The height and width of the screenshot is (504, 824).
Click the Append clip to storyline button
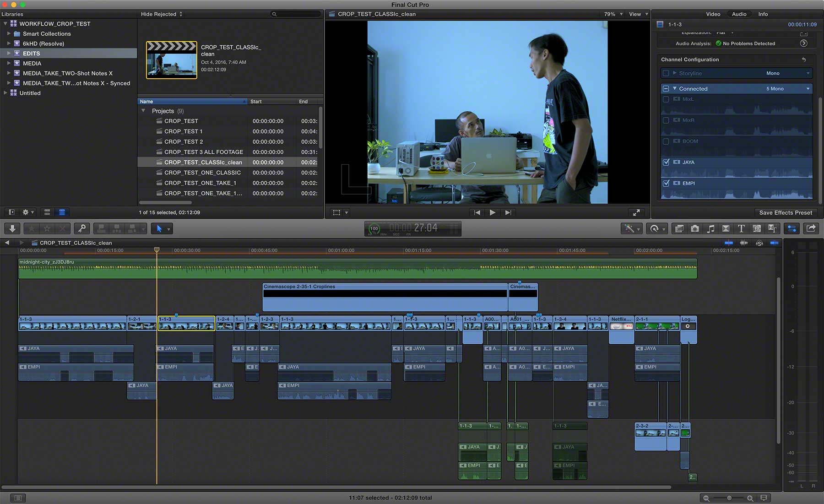tap(132, 228)
